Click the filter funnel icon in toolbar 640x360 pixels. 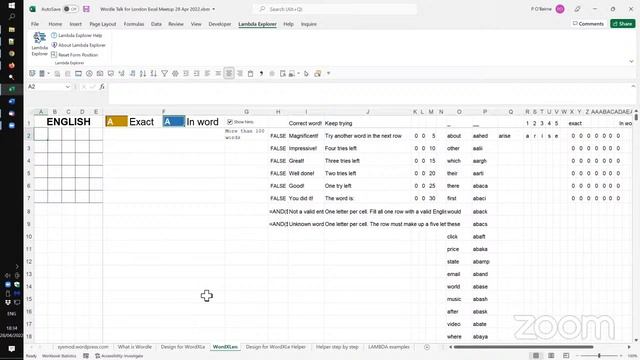pyautogui.click(x=164, y=73)
